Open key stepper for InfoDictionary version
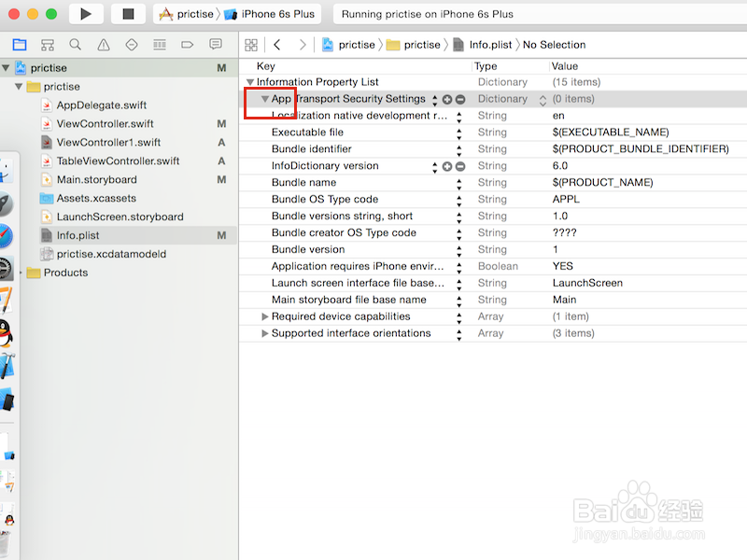 click(x=434, y=167)
